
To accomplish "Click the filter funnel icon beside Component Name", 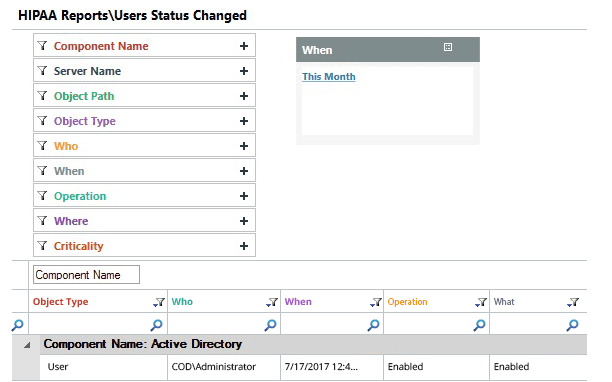I will point(43,46).
